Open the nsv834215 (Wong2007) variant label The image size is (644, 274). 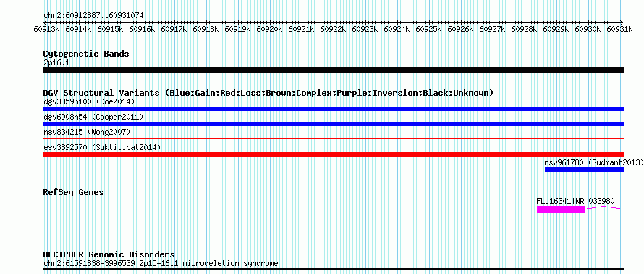pyautogui.click(x=87, y=132)
